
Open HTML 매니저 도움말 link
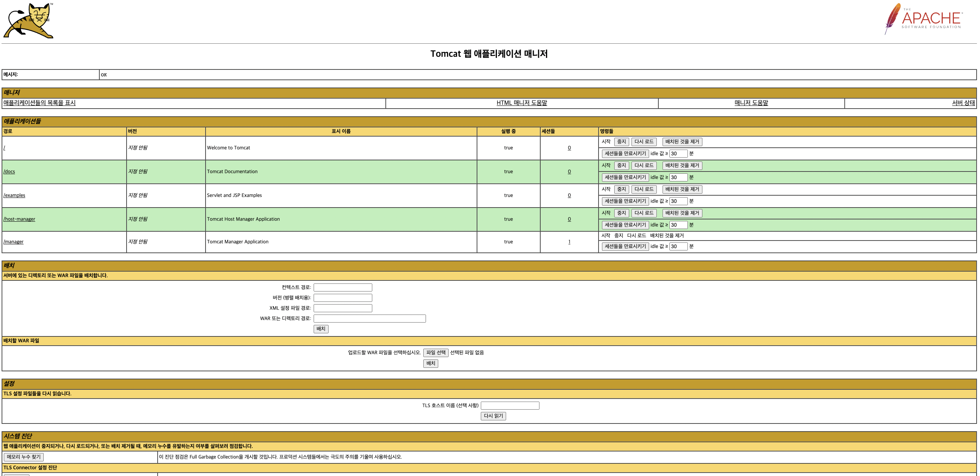tap(521, 103)
